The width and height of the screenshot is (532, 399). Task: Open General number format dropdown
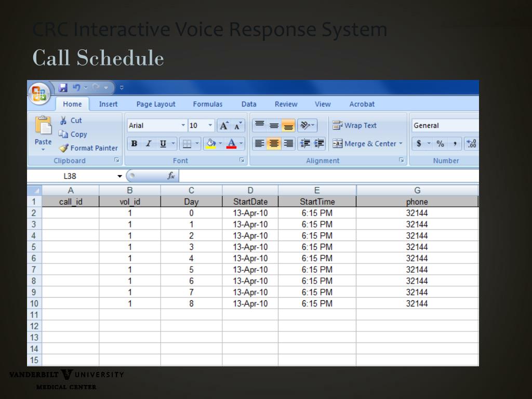coord(445,126)
